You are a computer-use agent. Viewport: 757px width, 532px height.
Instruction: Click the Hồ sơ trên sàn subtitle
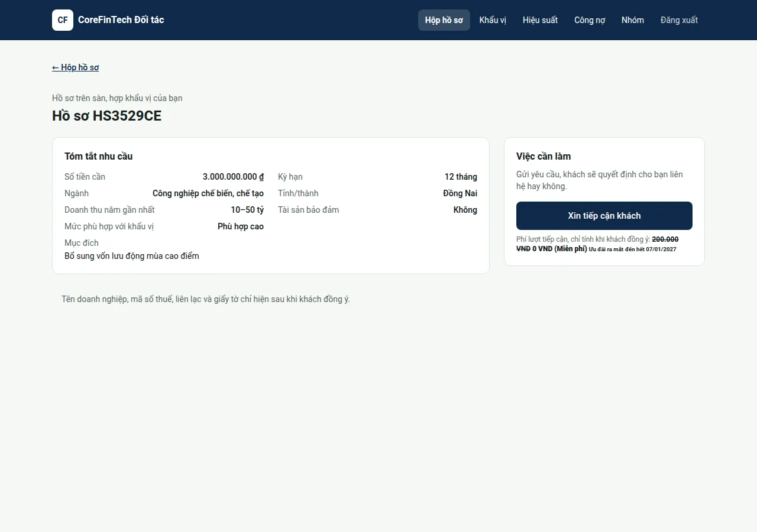[x=117, y=98]
